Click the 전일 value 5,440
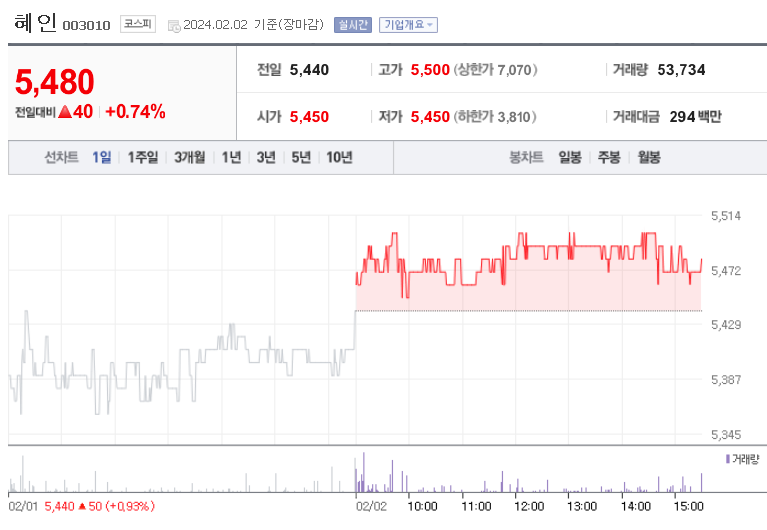Image resolution: width=767 pixels, height=530 pixels. point(309,70)
